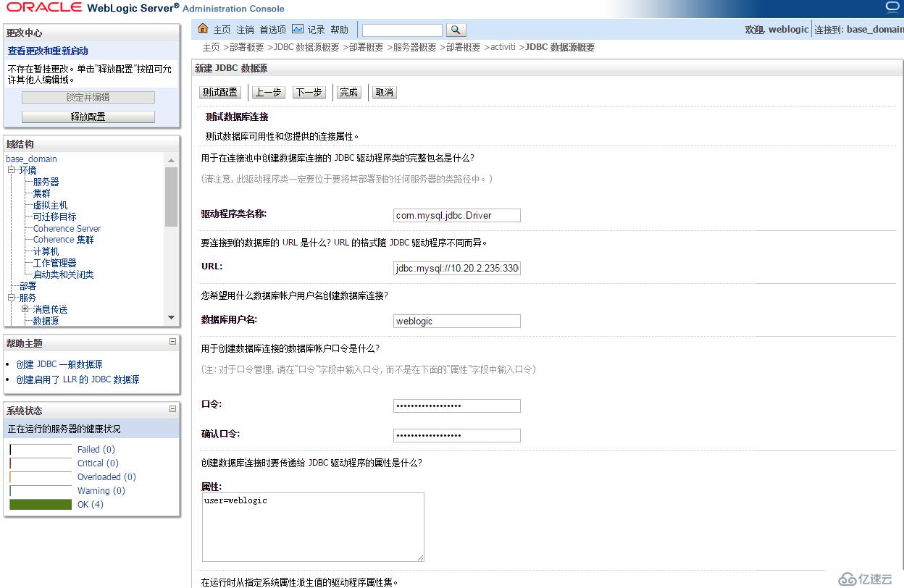Click breadcrumb link JDBC 数据源概要
This screenshot has width=904, height=588.
306,47
